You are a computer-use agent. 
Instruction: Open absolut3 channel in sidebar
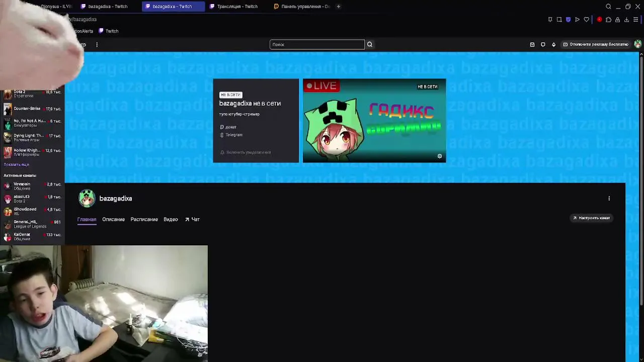coord(32,199)
